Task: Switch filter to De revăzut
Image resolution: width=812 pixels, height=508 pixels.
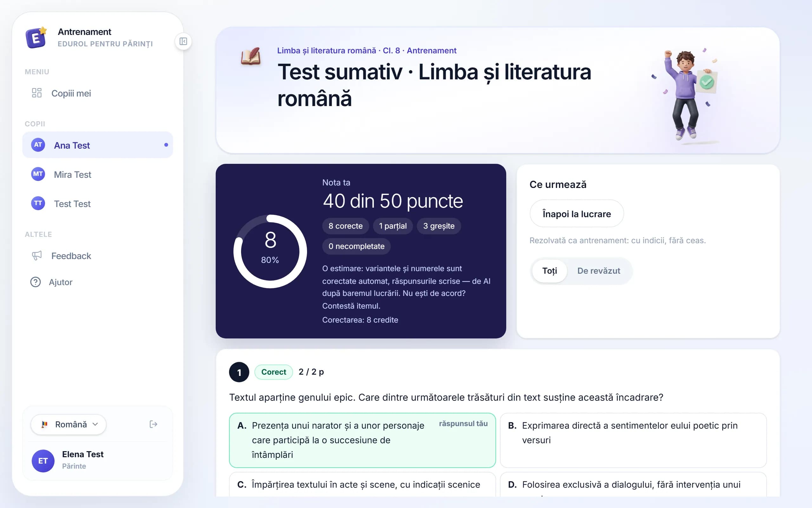Action: pyautogui.click(x=599, y=271)
